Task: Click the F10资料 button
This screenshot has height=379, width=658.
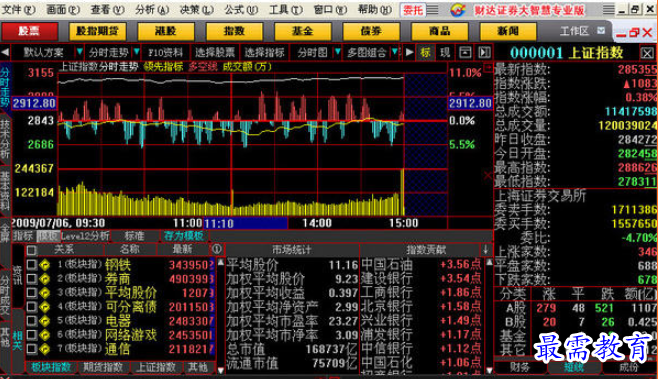Action: pos(166,52)
